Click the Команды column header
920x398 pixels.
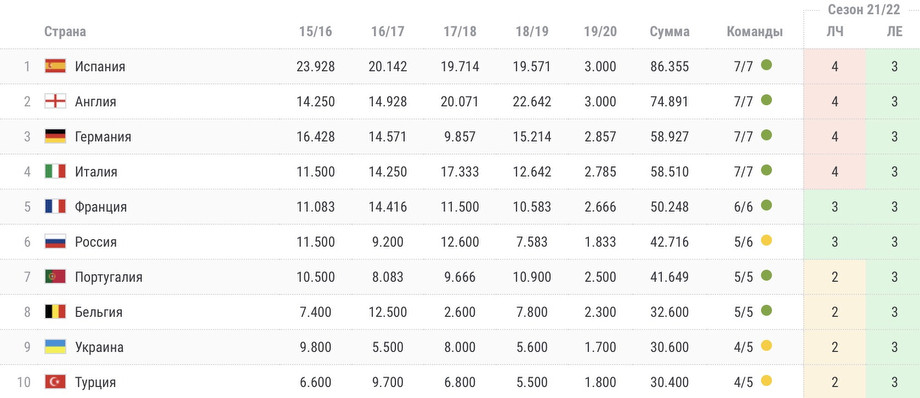(x=755, y=32)
